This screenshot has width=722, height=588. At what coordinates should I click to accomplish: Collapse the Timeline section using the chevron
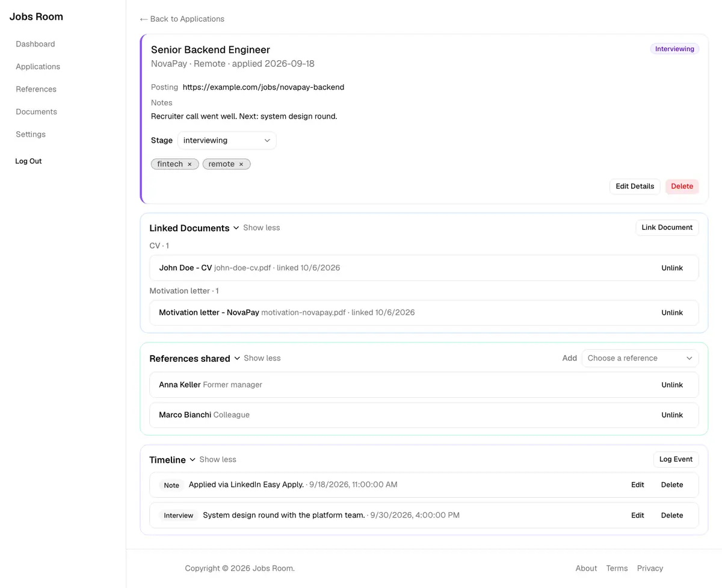point(193,459)
